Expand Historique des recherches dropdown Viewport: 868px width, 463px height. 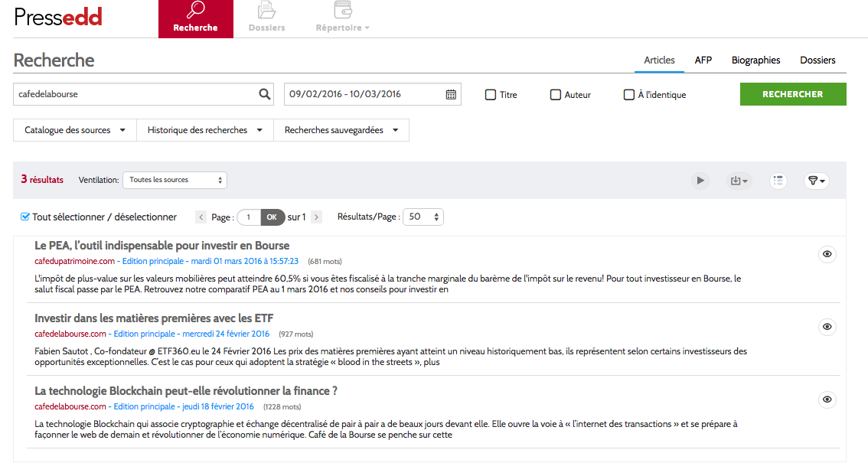(205, 130)
